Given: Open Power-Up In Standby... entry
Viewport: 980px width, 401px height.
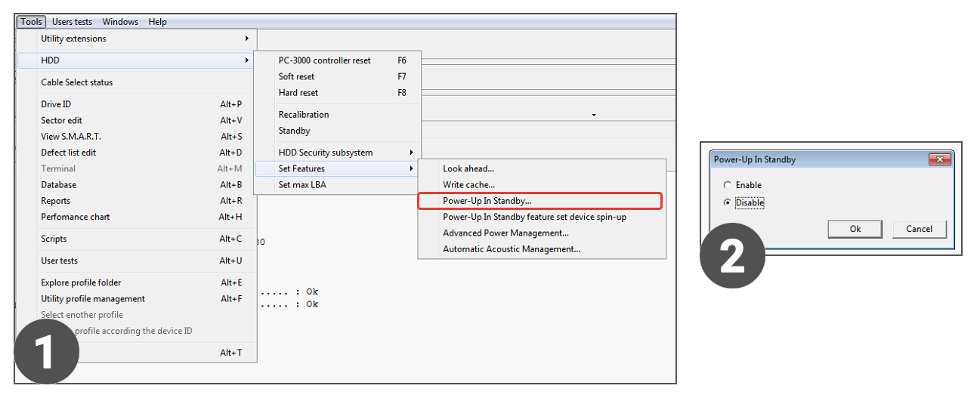Looking at the screenshot, I should 542,201.
